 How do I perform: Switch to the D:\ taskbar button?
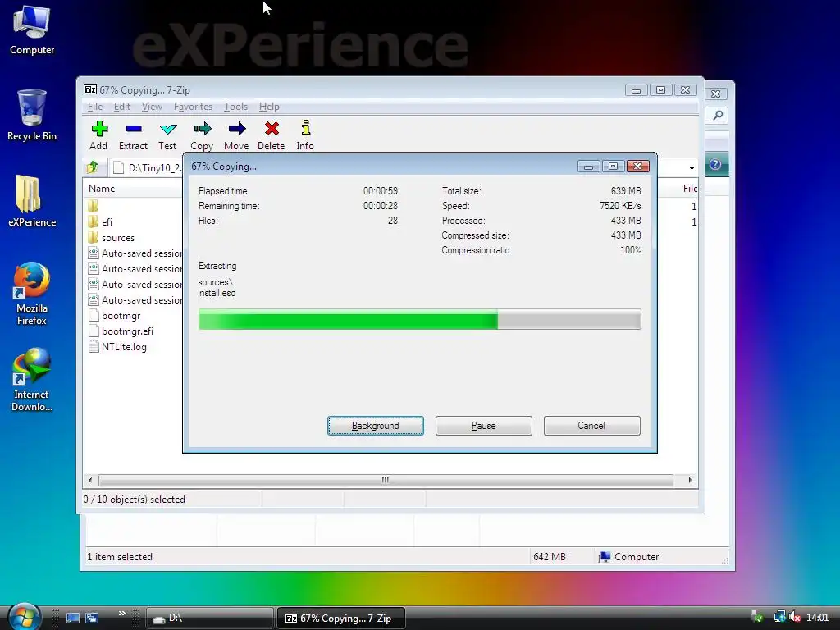coord(209,619)
